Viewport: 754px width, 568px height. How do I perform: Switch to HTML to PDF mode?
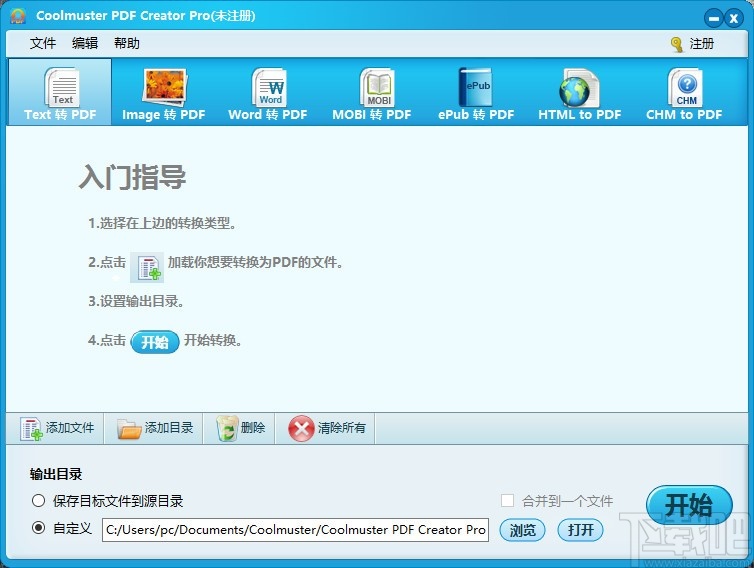(580, 92)
